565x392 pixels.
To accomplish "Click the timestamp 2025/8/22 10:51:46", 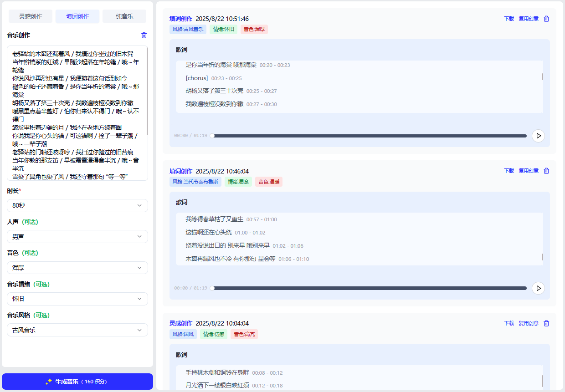I will tap(222, 19).
